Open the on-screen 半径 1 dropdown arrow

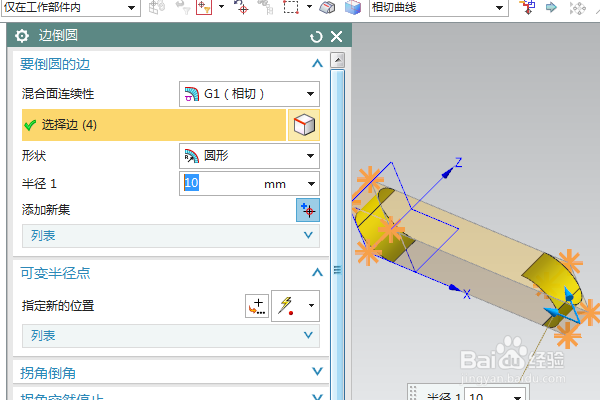pyautogui.click(x=517, y=397)
